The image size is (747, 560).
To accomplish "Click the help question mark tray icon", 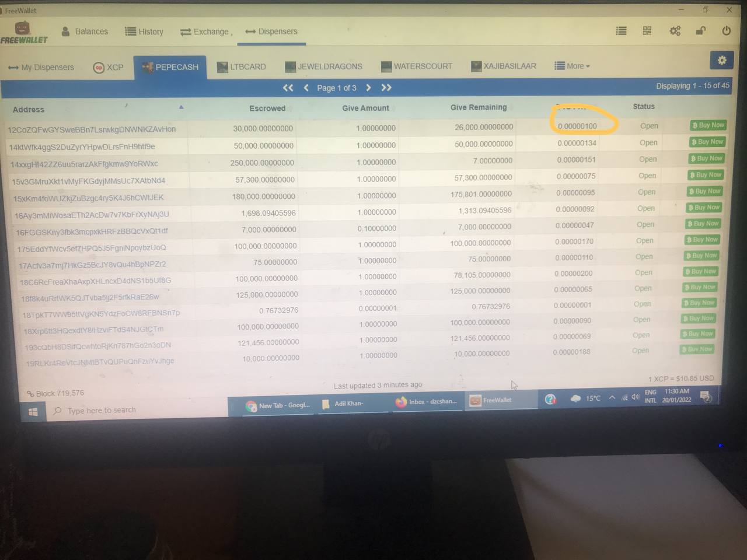I will [550, 400].
